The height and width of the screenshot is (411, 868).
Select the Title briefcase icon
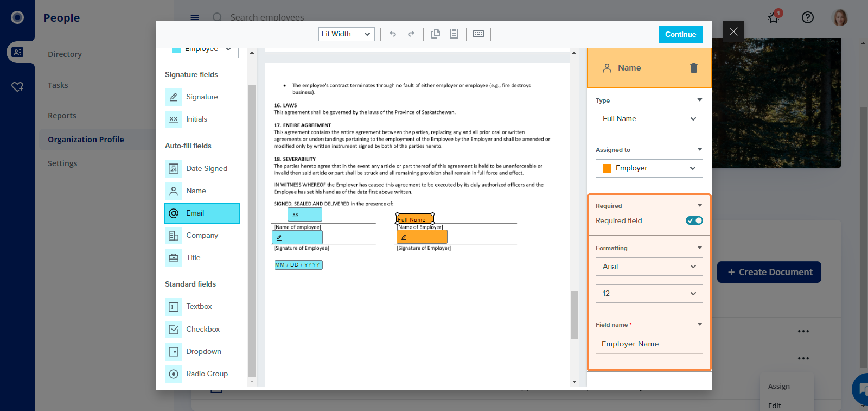pos(174,258)
